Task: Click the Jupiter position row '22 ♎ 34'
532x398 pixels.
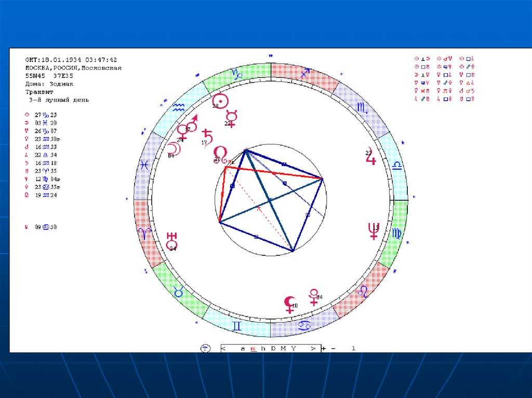Action: (41, 155)
